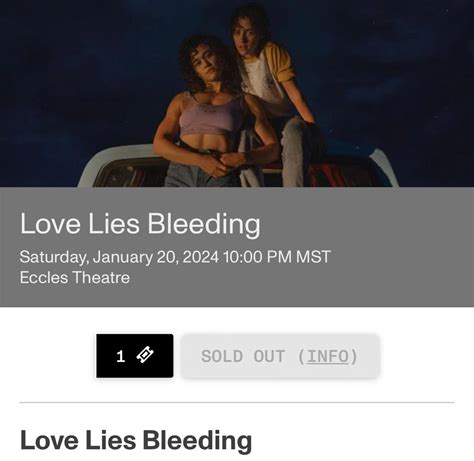Open the underlined INFO link
Screen dimensions: 474x461
point(328,356)
